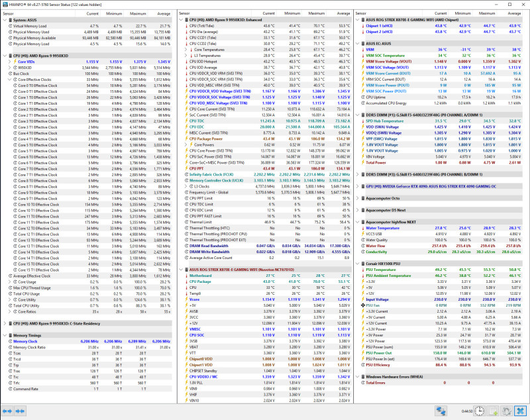530x420 pixels.
Task: Click the thermometer icon beside CPU (Tctl/Tdie)
Action: click(x=186, y=26)
